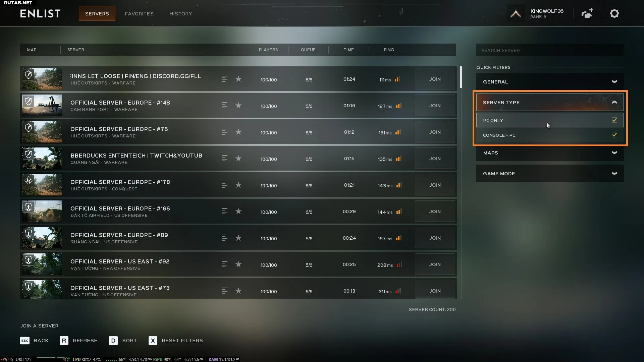Image resolution: width=644 pixels, height=362 pixels.
Task: Sort servers by Players column
Action: click(268, 50)
